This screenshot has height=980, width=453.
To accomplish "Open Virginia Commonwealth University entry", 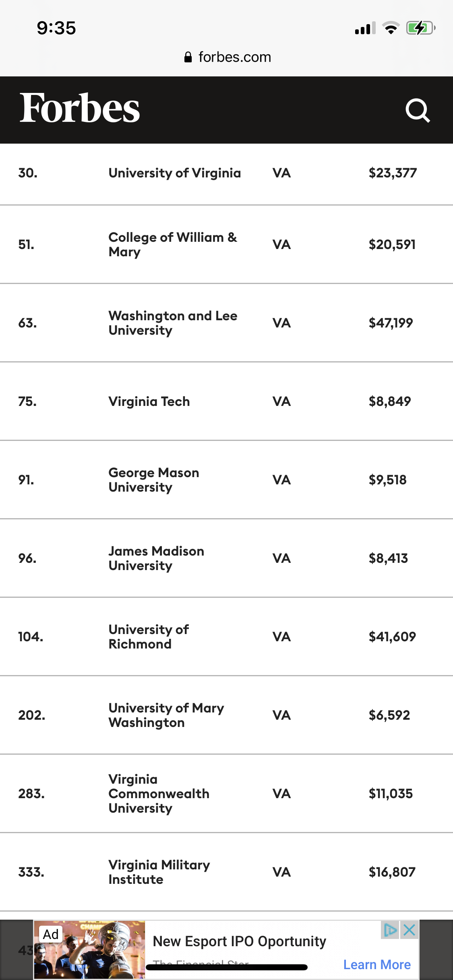I will pos(159,793).
